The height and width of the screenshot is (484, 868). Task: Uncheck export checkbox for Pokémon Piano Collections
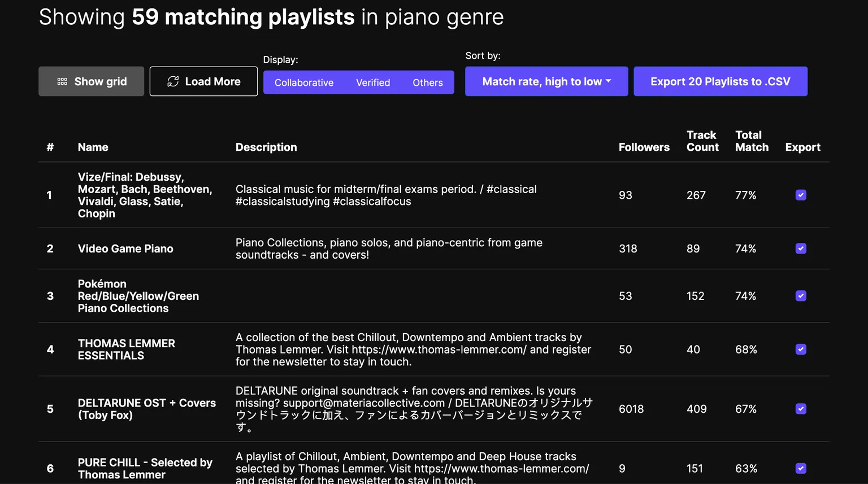(801, 296)
